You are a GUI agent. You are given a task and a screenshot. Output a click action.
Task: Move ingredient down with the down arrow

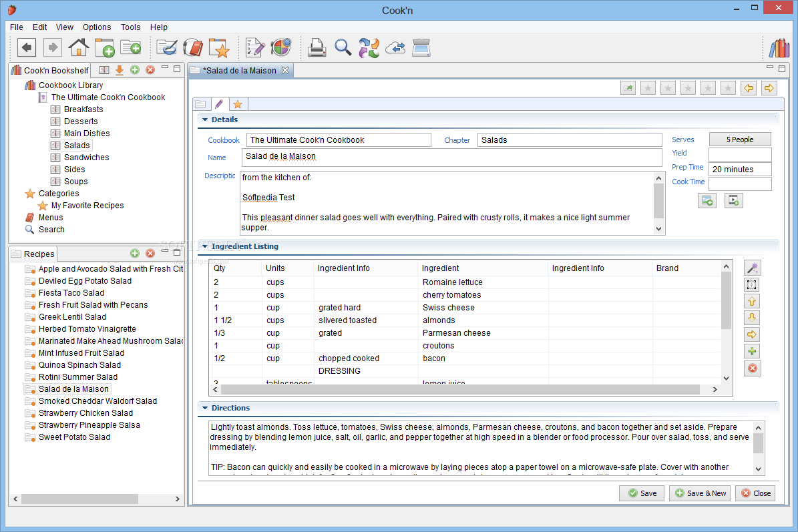pyautogui.click(x=752, y=318)
